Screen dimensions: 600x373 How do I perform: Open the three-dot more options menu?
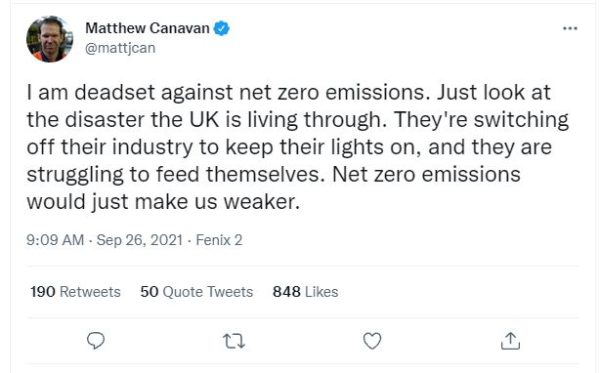tap(570, 28)
